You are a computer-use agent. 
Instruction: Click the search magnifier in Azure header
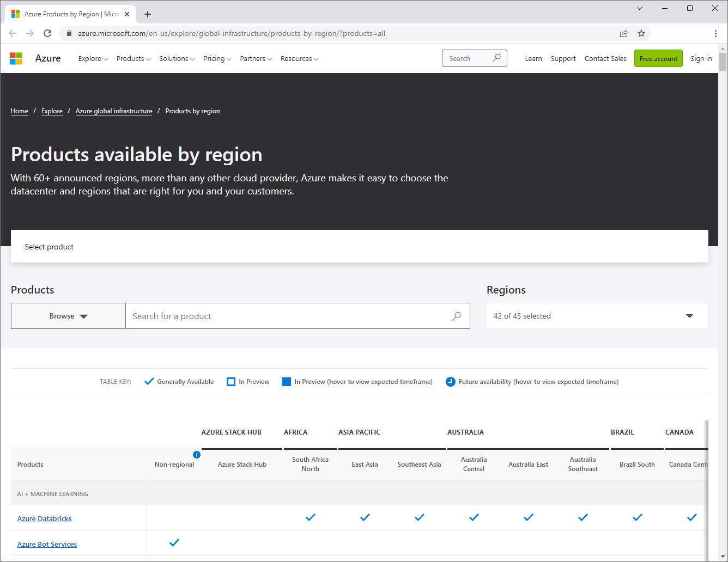496,58
